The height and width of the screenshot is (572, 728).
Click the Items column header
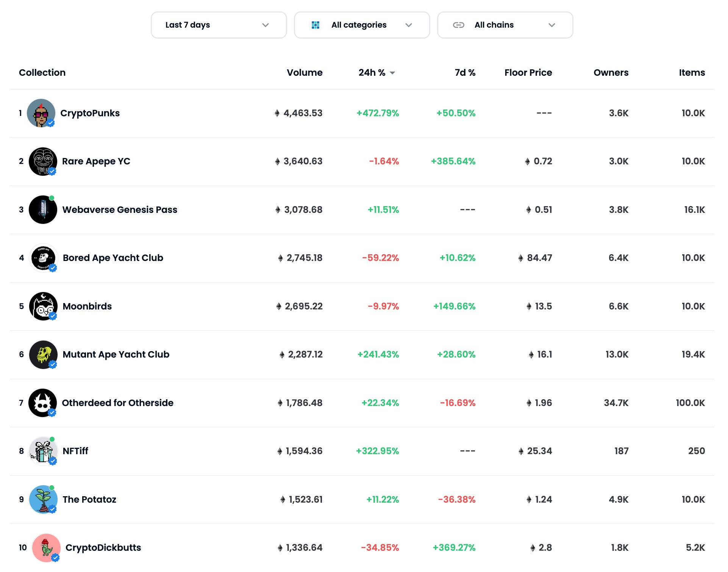pos(692,73)
